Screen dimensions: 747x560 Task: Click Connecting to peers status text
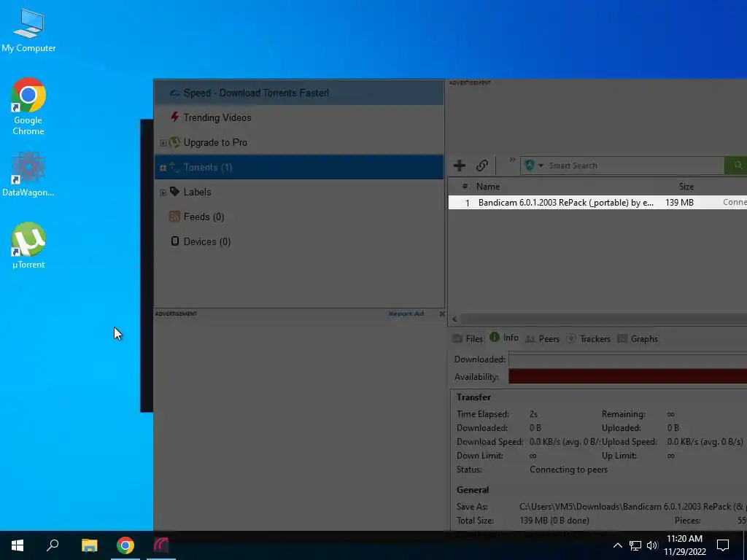(569, 470)
